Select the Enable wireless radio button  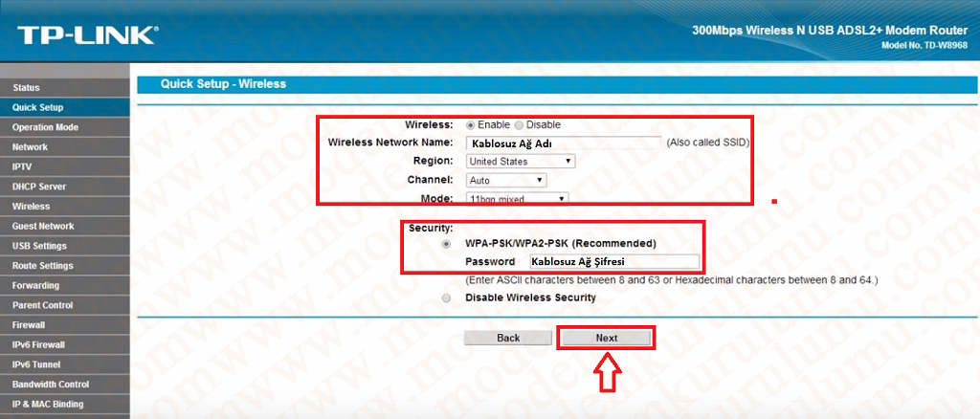click(471, 125)
